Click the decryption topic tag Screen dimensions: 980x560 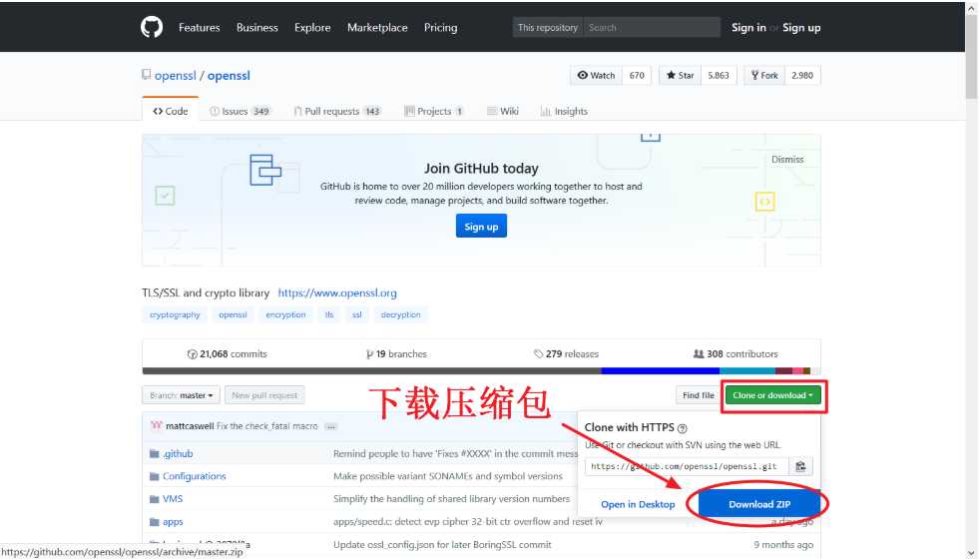tap(400, 314)
